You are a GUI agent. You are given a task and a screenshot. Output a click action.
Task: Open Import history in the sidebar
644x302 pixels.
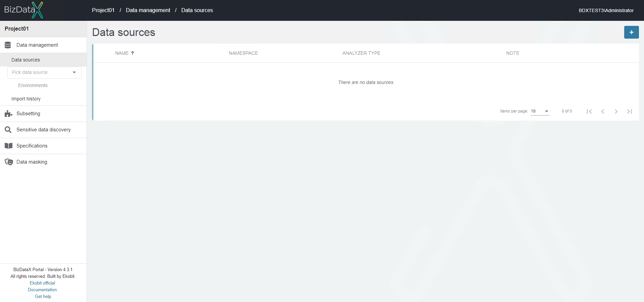click(x=26, y=99)
